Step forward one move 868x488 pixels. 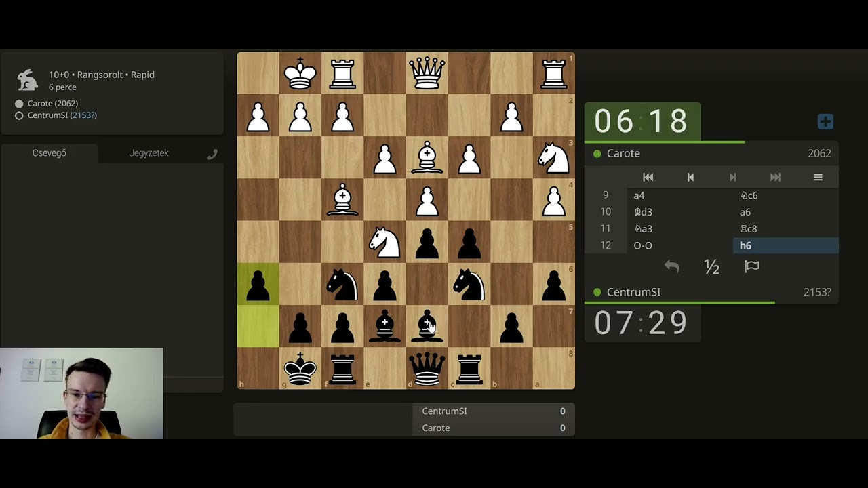pos(732,177)
